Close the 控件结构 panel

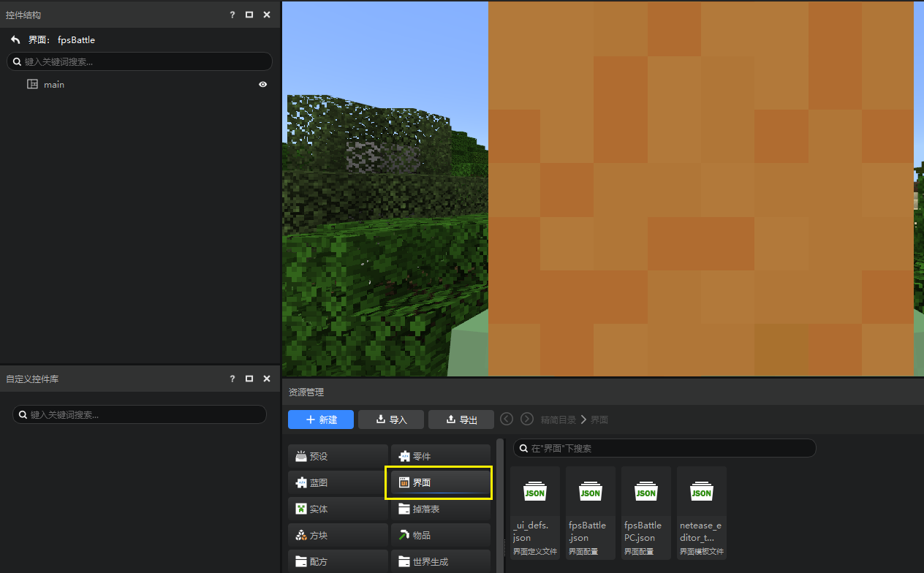point(267,15)
